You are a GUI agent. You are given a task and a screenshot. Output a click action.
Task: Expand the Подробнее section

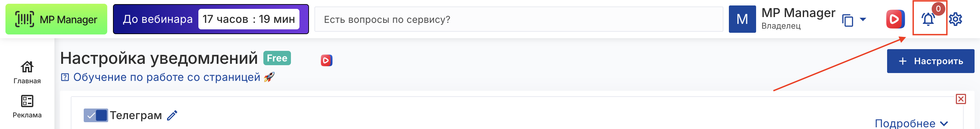pyautogui.click(x=911, y=123)
